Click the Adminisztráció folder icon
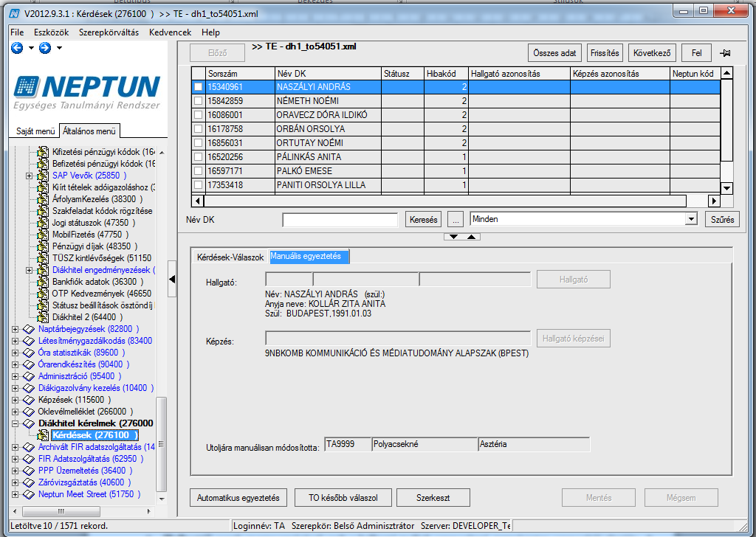Image resolution: width=756 pixels, height=537 pixels. click(x=29, y=377)
